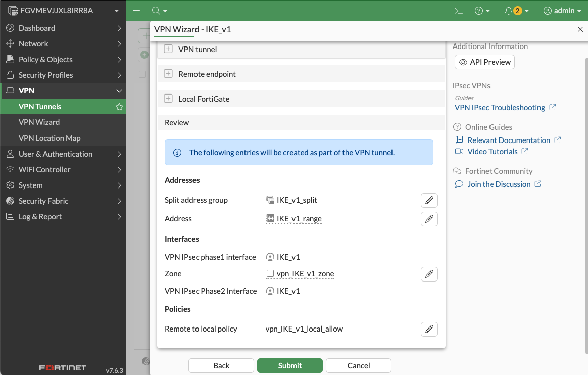Viewport: 588px width, 375px height.
Task: Edit the vpn_IKE_v1_zone Zone entry
Action: coord(429,274)
